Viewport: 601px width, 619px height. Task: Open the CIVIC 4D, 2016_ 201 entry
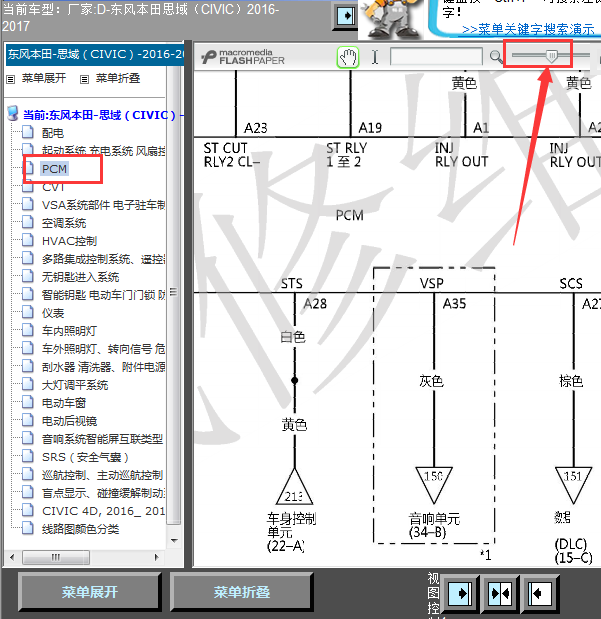point(103,511)
